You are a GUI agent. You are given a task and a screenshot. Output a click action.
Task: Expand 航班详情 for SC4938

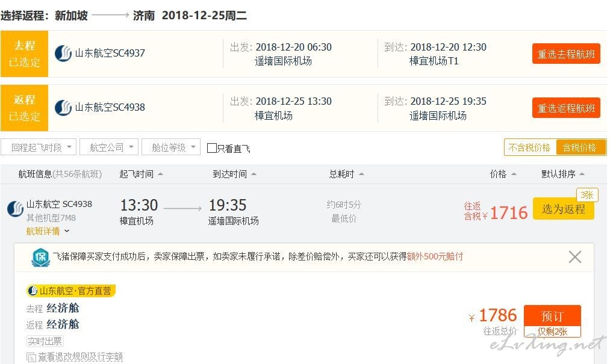48,231
